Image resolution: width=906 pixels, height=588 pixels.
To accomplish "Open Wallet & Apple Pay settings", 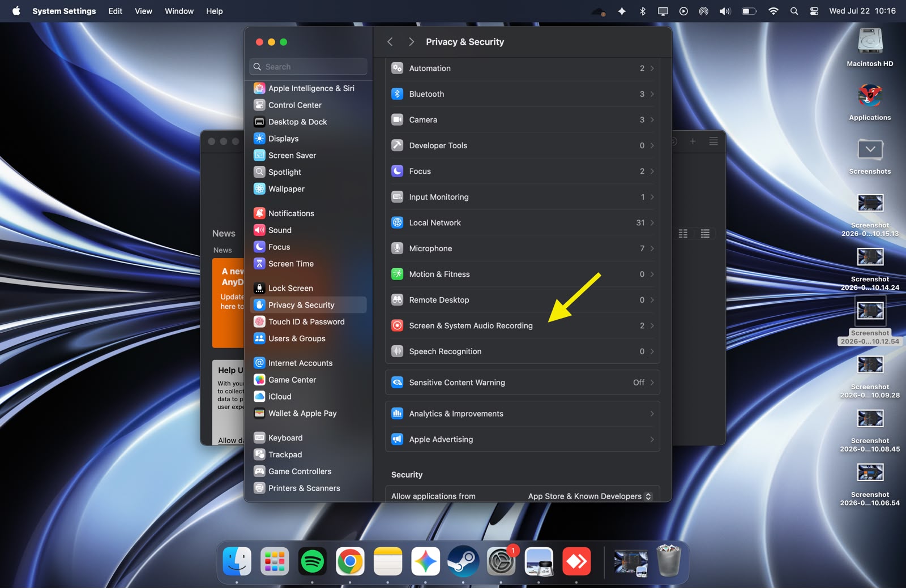I will coord(308,414).
